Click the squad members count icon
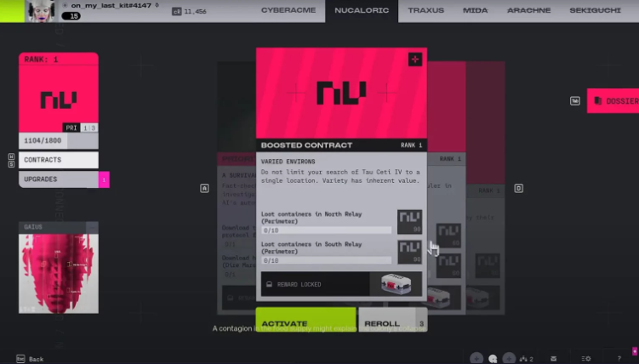Screen dimensions: 639x364 pyautogui.click(x=525, y=358)
